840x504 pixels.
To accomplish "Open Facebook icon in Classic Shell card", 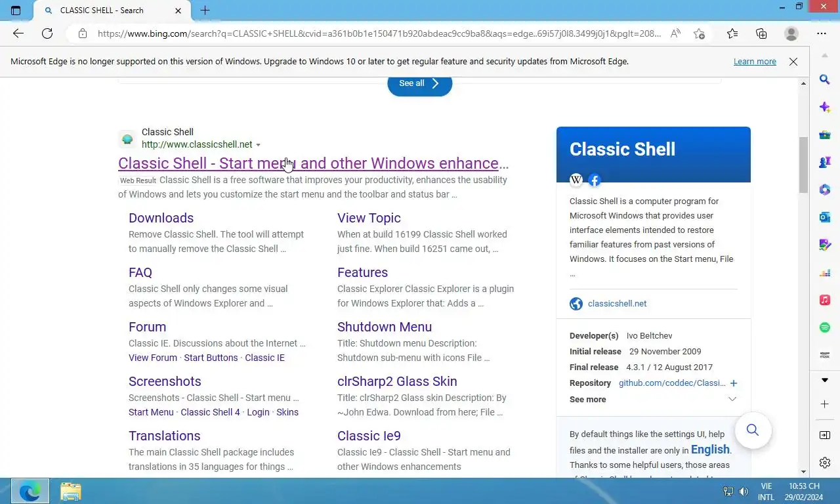I will click(595, 180).
